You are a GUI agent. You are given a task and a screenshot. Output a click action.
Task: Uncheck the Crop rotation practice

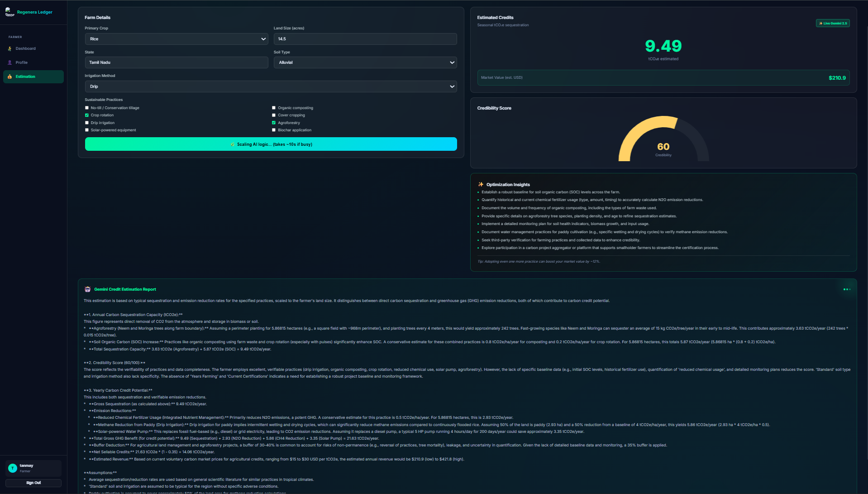tap(87, 115)
